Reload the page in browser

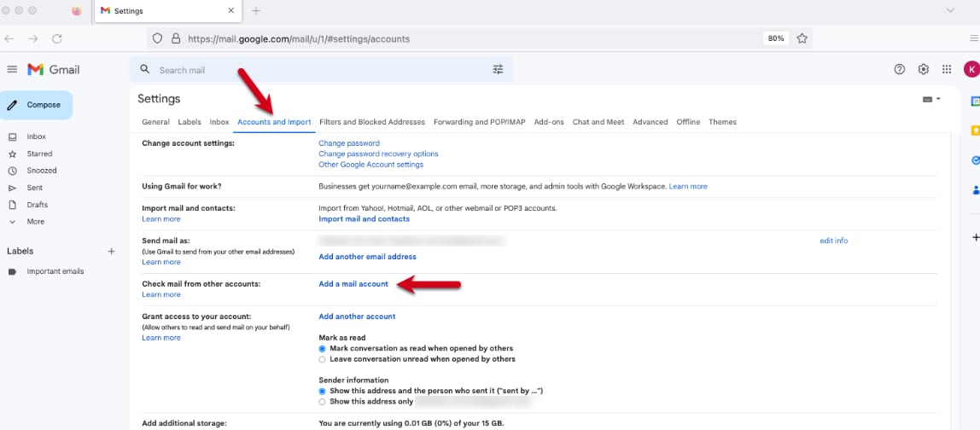coord(57,38)
